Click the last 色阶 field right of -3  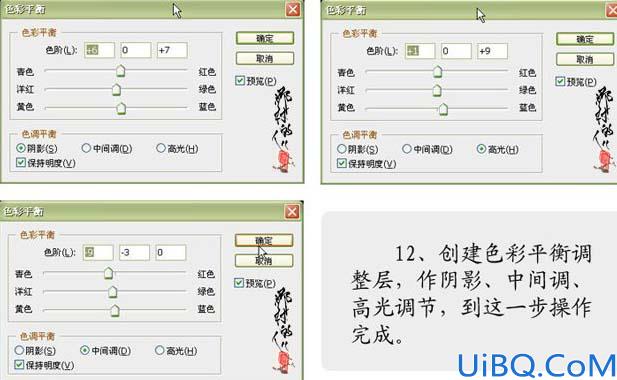click(171, 253)
